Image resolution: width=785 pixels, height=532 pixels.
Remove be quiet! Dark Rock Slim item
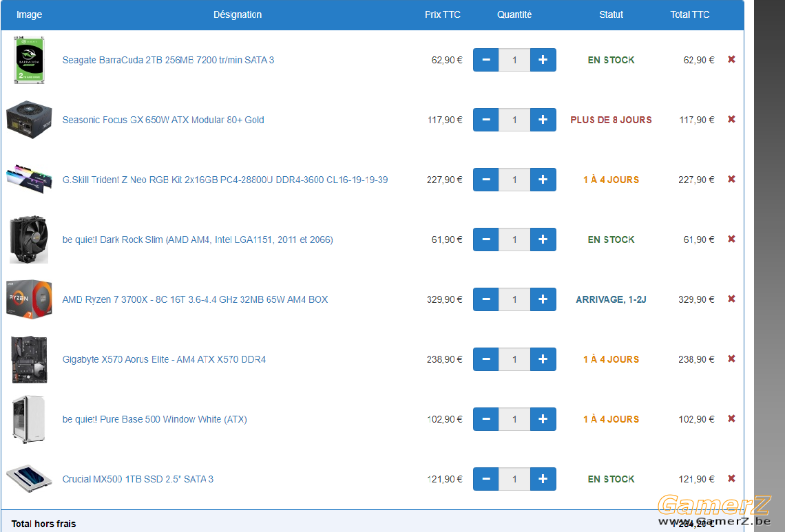click(x=731, y=240)
